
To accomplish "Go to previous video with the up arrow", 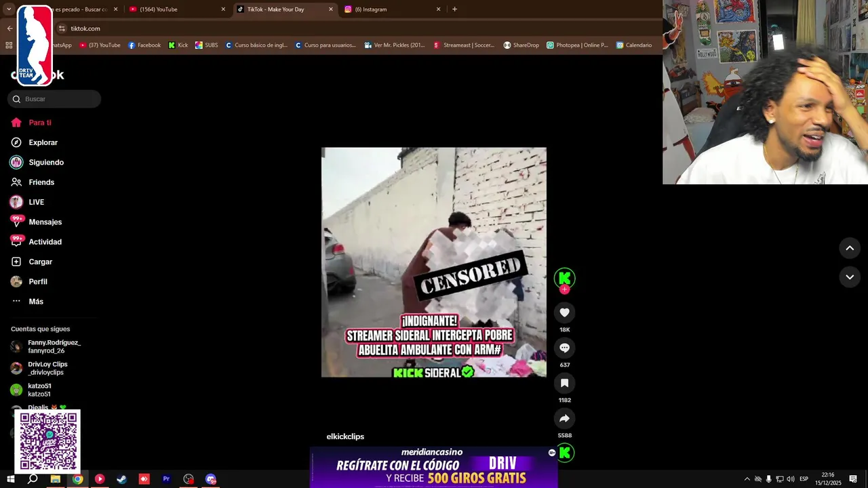I will [x=850, y=248].
